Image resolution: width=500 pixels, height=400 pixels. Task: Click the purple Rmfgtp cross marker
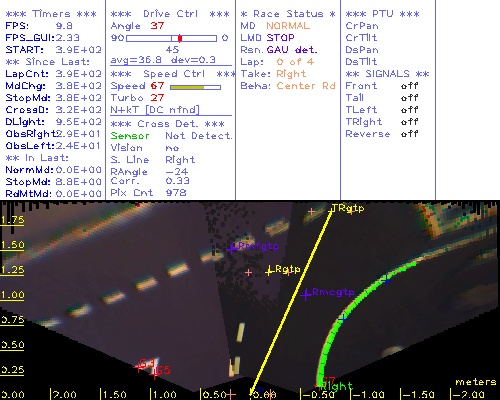point(232,248)
